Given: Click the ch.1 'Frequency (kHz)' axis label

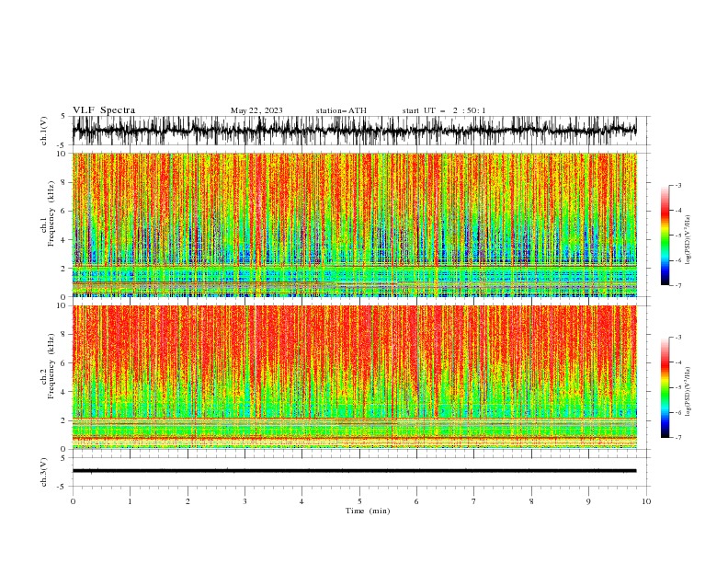Looking at the screenshot, I should (x=51, y=213).
